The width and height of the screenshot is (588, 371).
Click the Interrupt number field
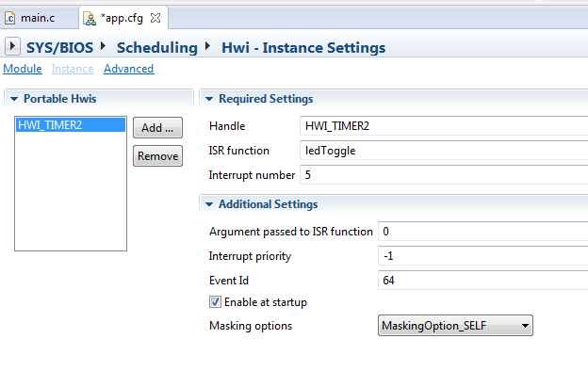pos(444,175)
